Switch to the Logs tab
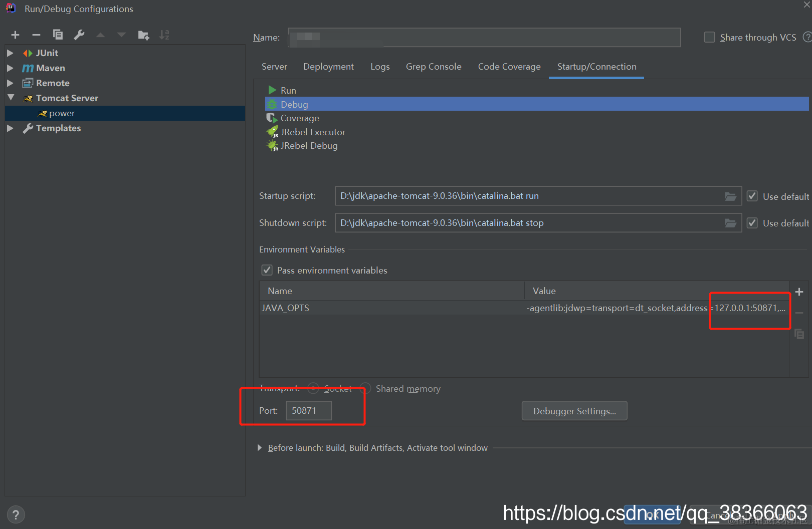Screen dimensions: 812x529 [380, 67]
